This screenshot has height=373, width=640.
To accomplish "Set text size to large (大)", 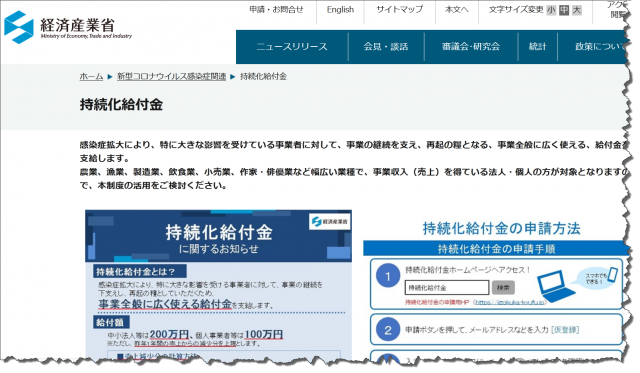I will [x=576, y=10].
